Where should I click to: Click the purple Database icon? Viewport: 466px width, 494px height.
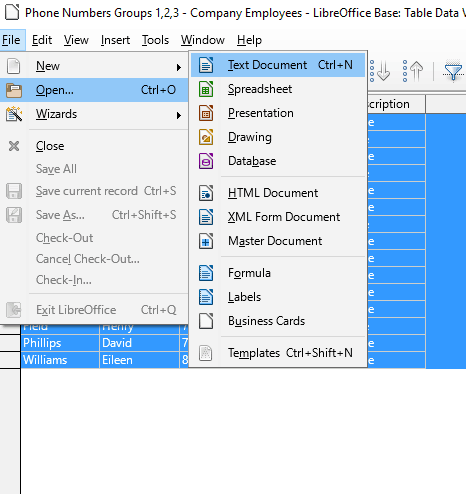(206, 161)
